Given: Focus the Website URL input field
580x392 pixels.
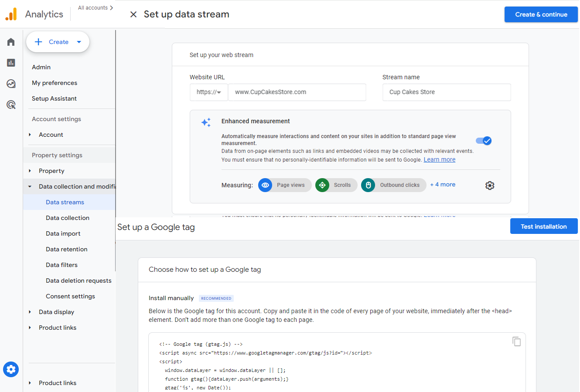Looking at the screenshot, I should 297,92.
